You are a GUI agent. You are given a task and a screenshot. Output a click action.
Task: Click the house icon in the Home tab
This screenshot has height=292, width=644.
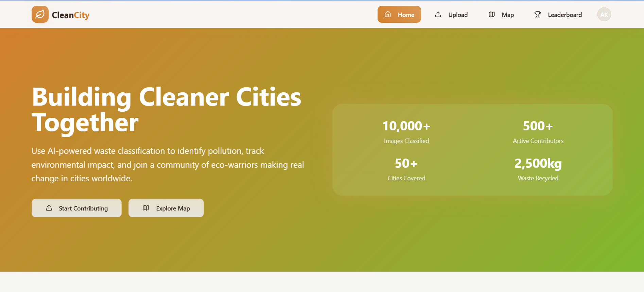pyautogui.click(x=388, y=14)
